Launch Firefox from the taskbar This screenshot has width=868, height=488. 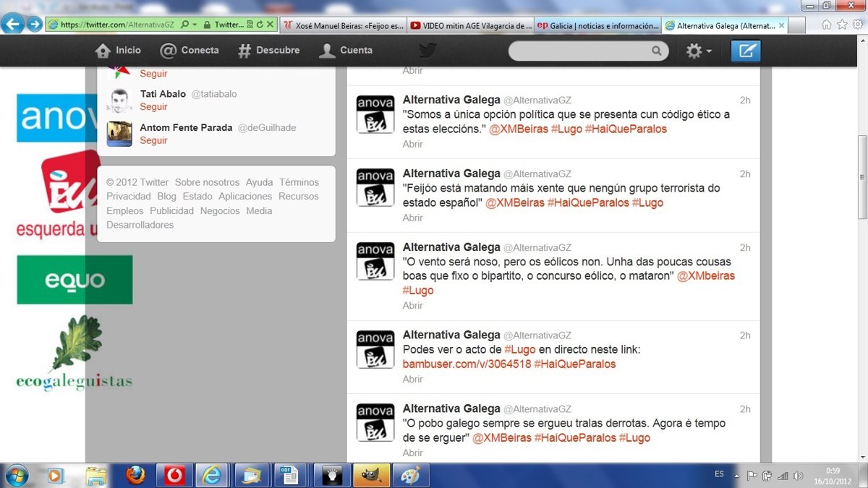click(x=135, y=475)
